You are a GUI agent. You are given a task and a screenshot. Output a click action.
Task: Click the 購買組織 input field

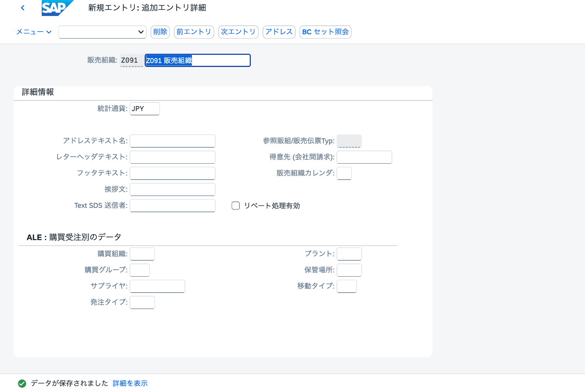pyautogui.click(x=142, y=254)
